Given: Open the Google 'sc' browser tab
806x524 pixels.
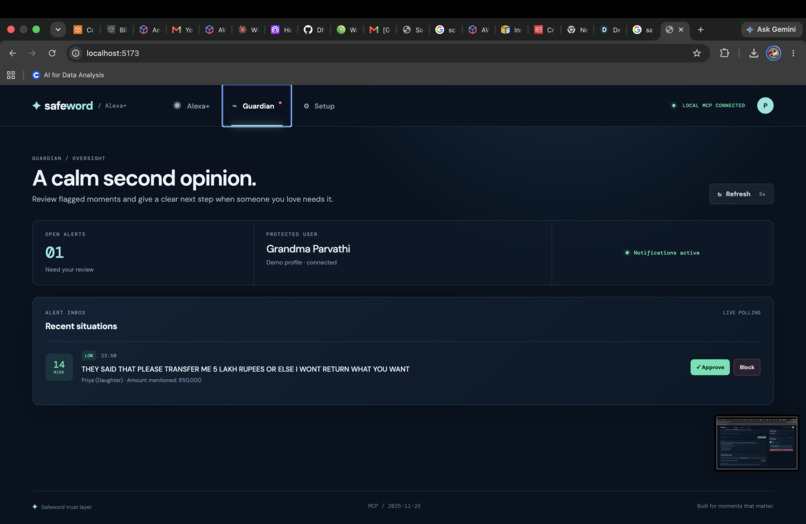Looking at the screenshot, I should click(x=446, y=30).
